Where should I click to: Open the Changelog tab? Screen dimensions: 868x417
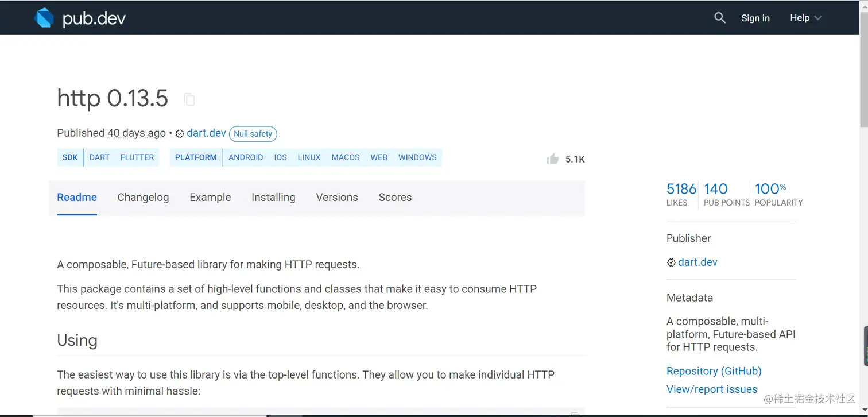[143, 198]
